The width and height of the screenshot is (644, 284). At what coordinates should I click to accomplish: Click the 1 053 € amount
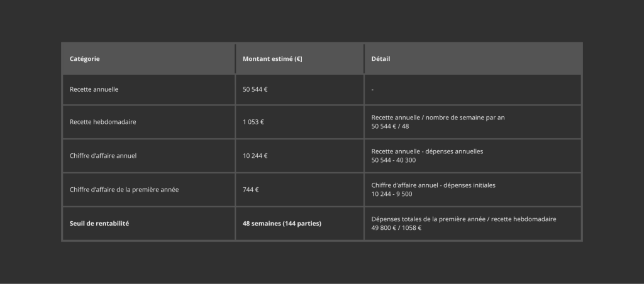(x=253, y=122)
